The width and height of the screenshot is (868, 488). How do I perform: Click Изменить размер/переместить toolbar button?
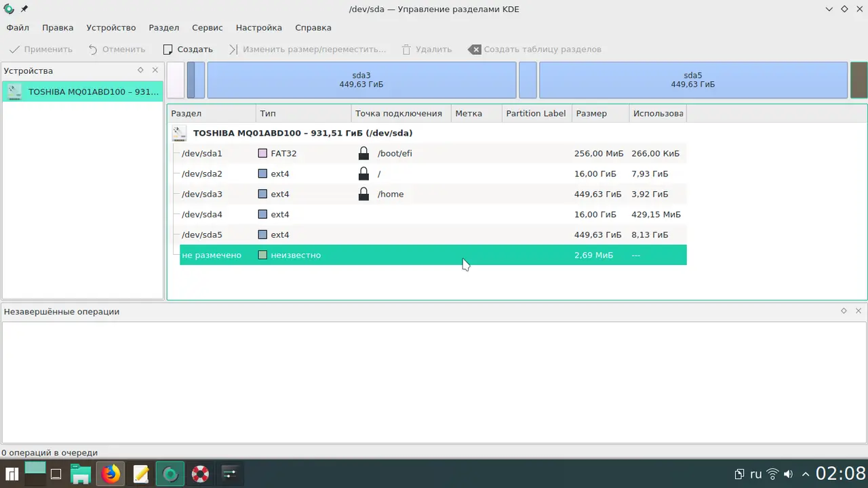[307, 49]
